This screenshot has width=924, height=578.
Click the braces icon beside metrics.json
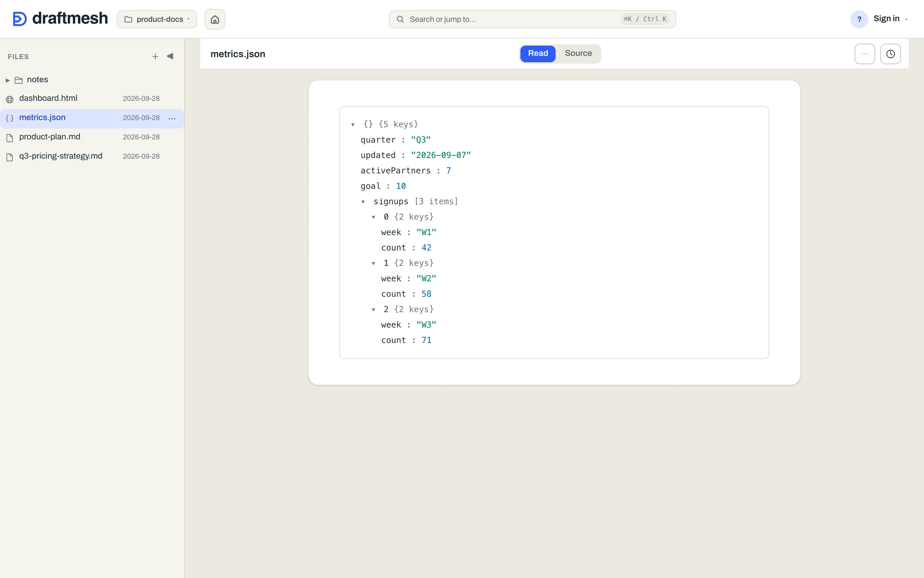(x=10, y=118)
